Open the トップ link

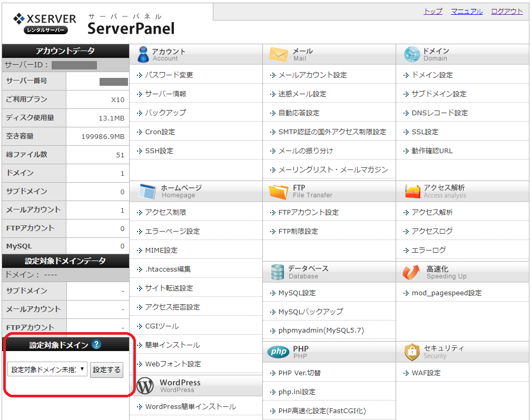click(x=433, y=11)
